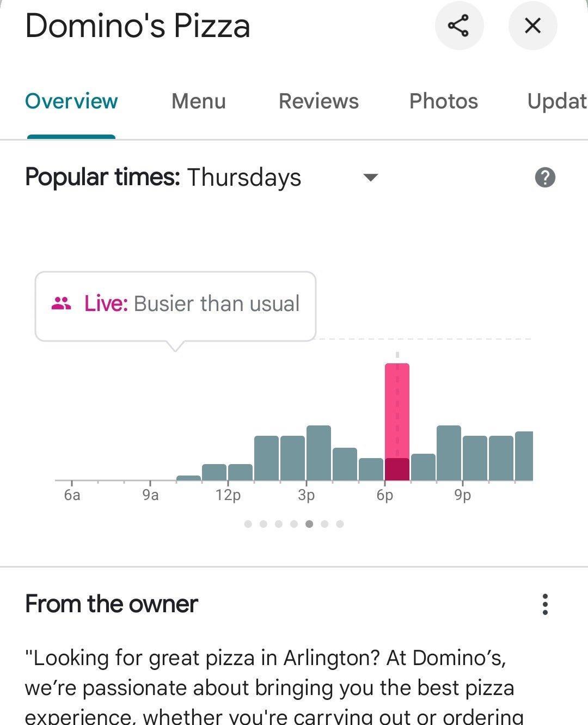Switch to the Menu tab
This screenshot has height=725, width=588.
(199, 101)
